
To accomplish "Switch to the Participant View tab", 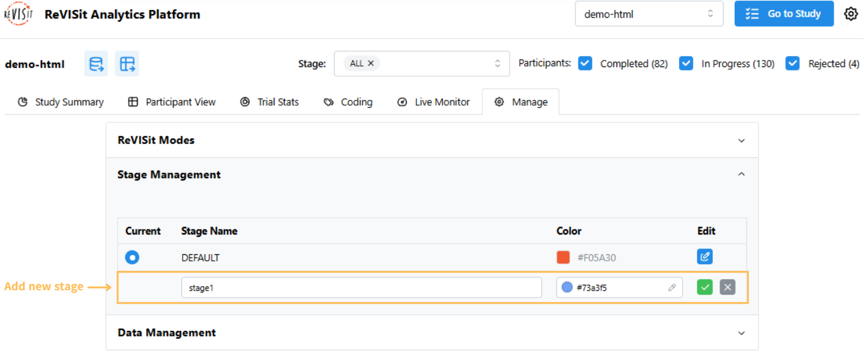I will [x=172, y=102].
